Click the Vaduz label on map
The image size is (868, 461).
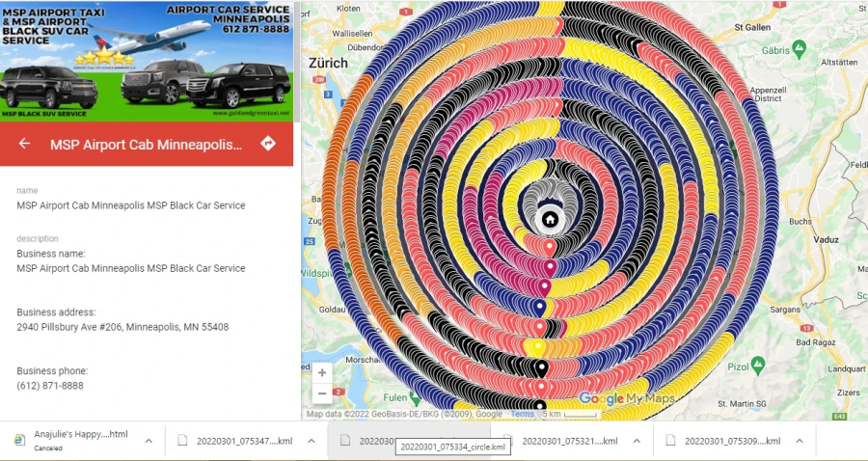(x=826, y=239)
